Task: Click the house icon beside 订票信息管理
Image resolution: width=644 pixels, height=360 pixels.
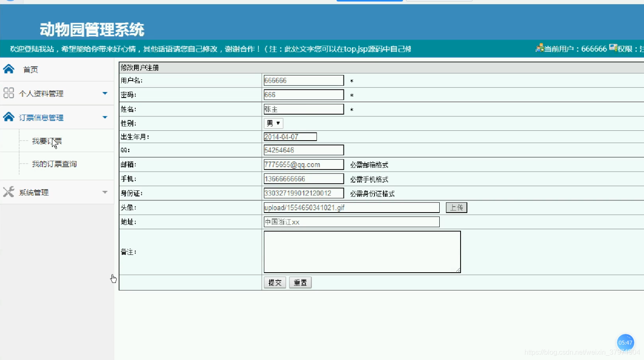Action: (x=9, y=117)
